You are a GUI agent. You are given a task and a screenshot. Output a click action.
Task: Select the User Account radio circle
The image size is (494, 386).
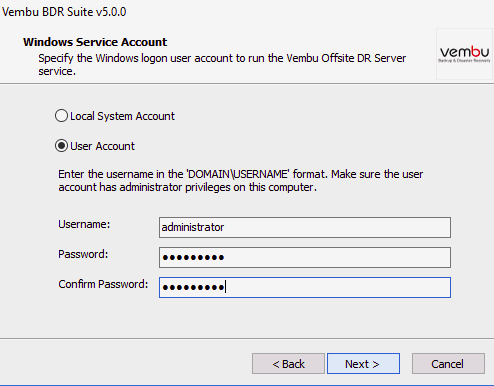(61, 146)
